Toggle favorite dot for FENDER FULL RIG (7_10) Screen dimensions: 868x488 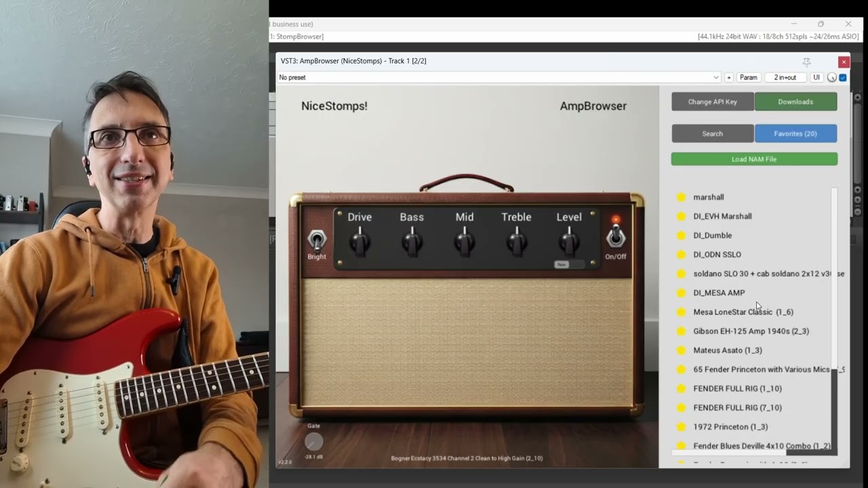coord(681,408)
